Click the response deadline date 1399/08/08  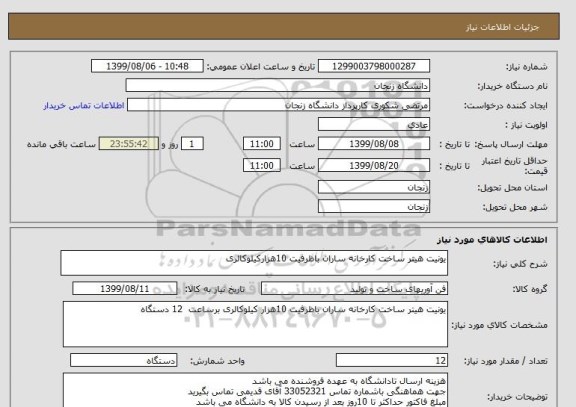coord(374,144)
